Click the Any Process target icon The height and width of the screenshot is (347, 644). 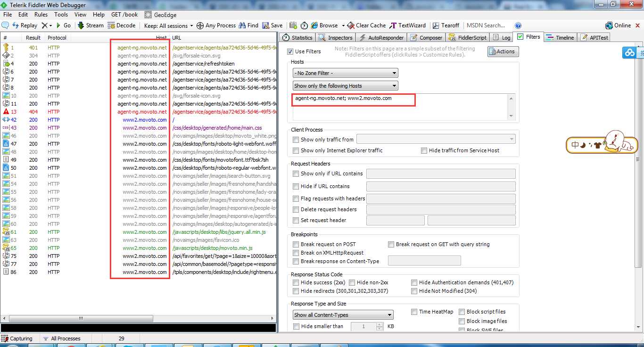pos(200,25)
